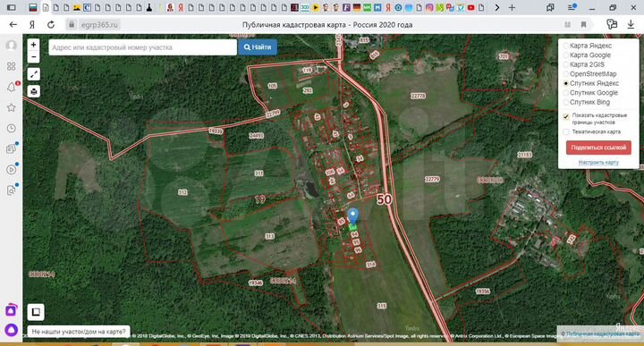The image size is (644, 346).
Task: Zoom out of the cadastral map
Action: coord(34,56)
